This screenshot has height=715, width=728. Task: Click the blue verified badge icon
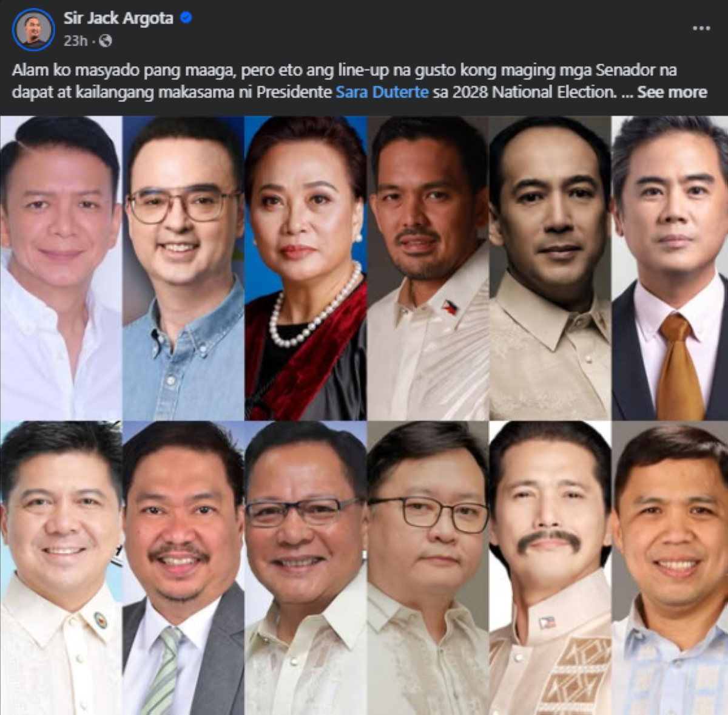(186, 18)
